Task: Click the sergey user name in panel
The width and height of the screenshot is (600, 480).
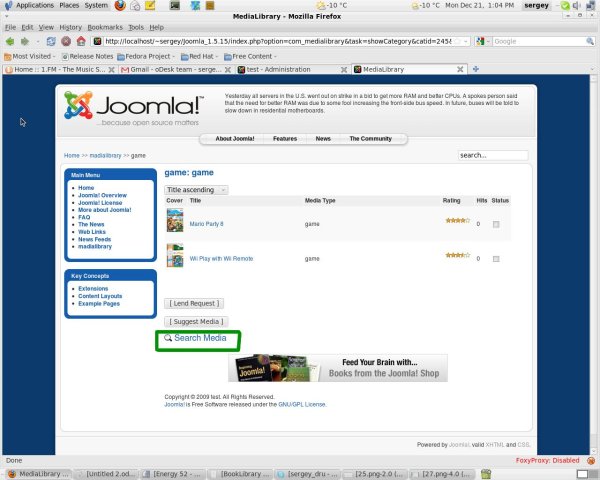Action: click(x=536, y=5)
